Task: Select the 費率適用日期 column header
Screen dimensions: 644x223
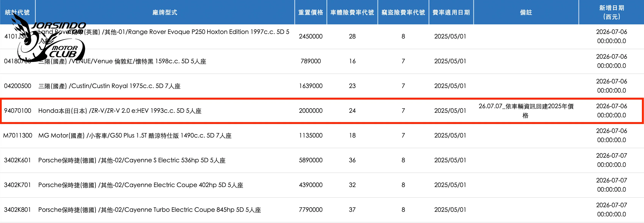Action: tap(451, 12)
